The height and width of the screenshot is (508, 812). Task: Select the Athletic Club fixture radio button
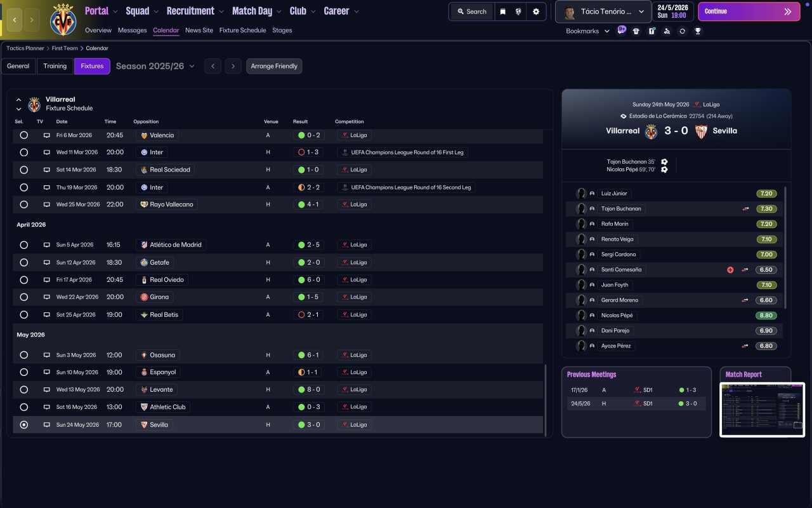click(24, 407)
